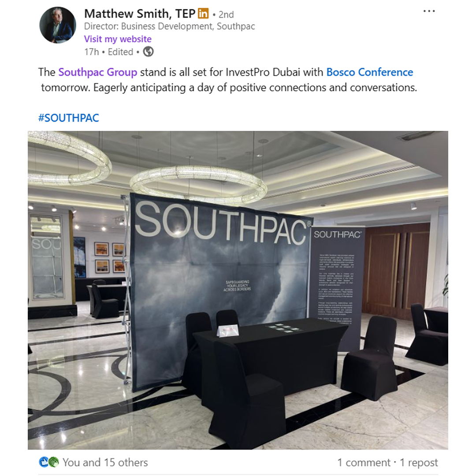476x476 pixels.
Task: View the 1 repost count
Action: tap(419, 462)
